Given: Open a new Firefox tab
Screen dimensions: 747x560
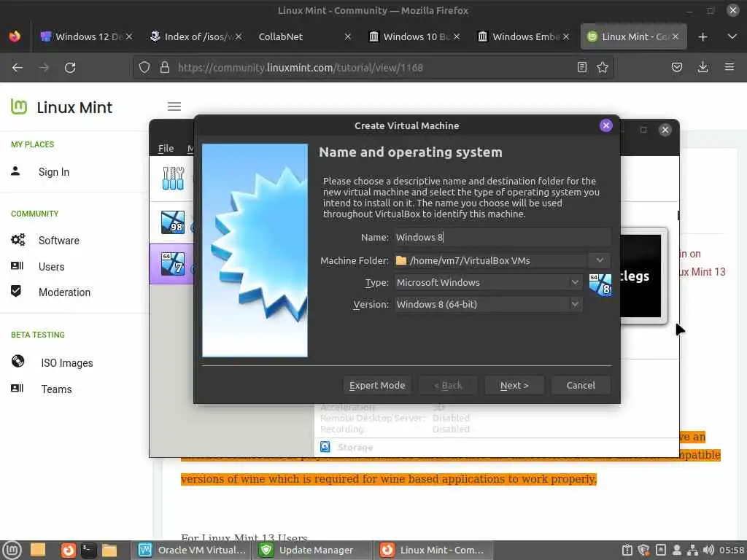Looking at the screenshot, I should (703, 36).
